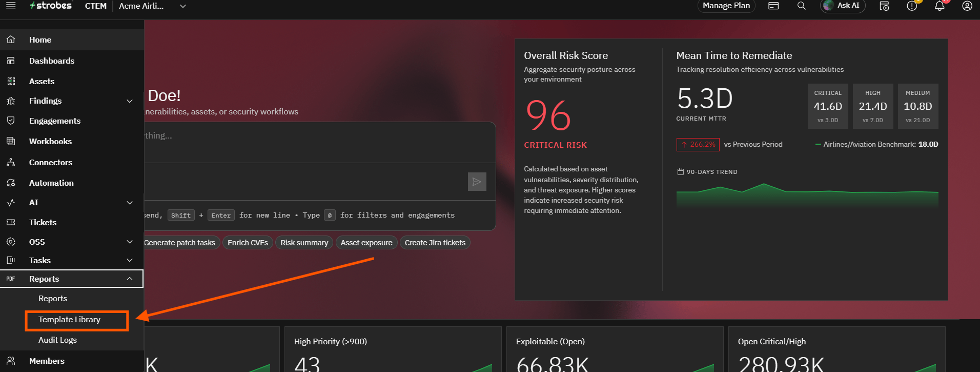Open the Reports sub-item under Reports
The height and width of the screenshot is (372, 980).
(x=53, y=299)
